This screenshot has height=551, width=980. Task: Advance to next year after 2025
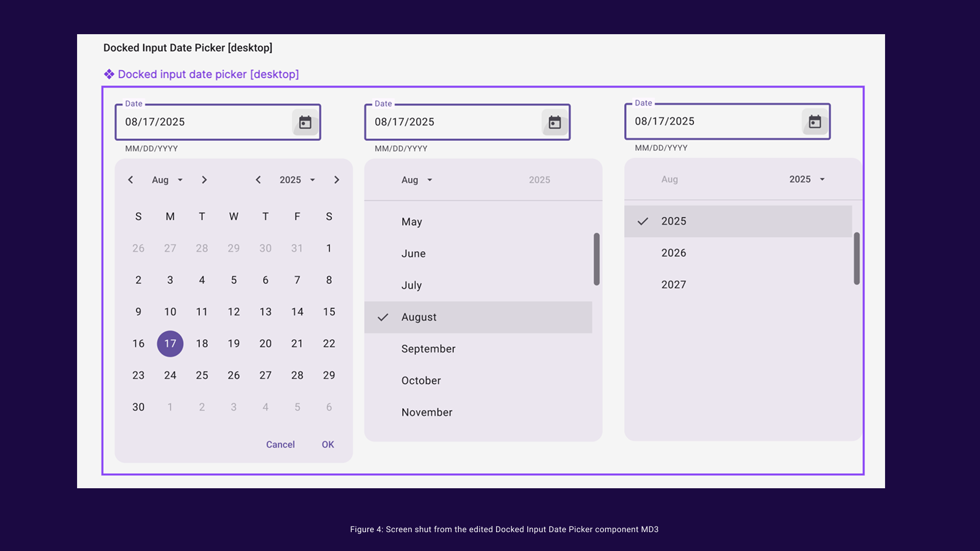(336, 180)
